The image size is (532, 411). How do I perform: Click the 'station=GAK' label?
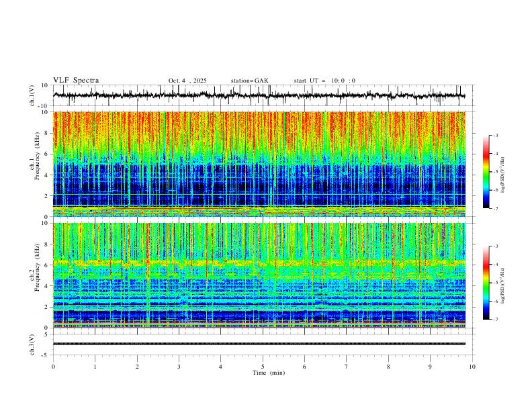click(x=249, y=81)
